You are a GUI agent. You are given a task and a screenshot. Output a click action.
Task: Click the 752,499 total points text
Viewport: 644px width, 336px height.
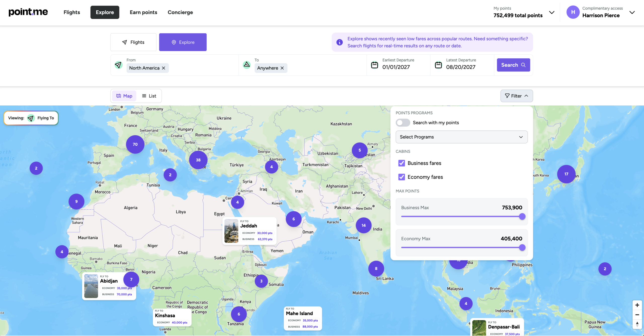coord(518,15)
